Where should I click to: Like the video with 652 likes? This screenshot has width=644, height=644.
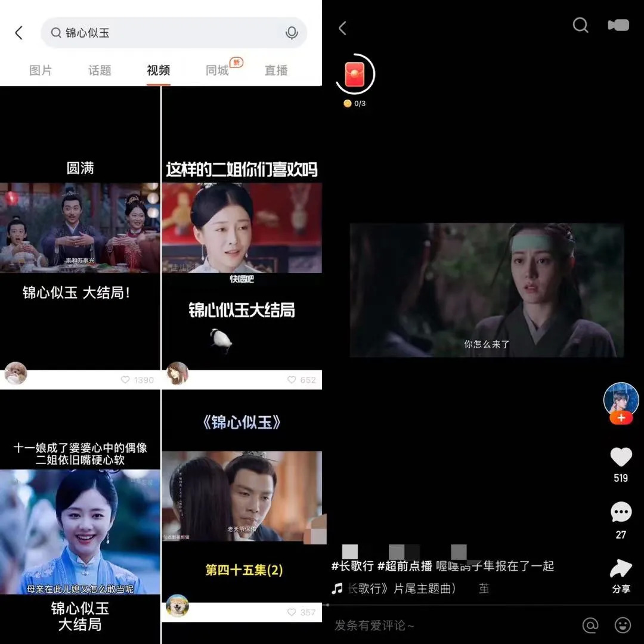(x=292, y=380)
